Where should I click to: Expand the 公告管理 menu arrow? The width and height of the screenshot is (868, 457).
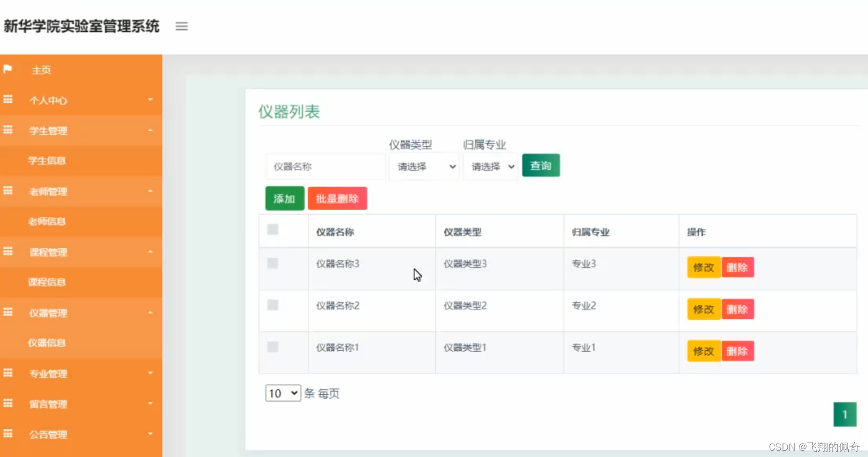(150, 434)
